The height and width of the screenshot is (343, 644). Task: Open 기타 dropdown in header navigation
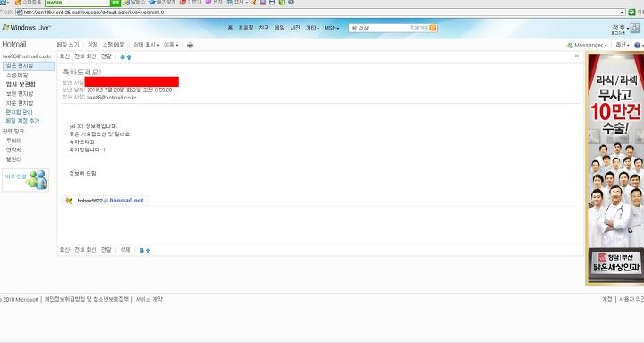pos(312,28)
